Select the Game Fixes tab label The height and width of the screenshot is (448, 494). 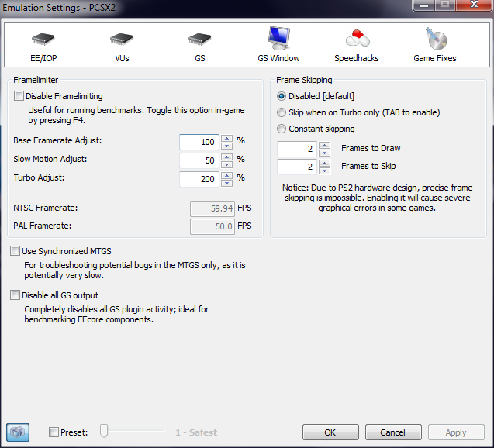tap(435, 58)
